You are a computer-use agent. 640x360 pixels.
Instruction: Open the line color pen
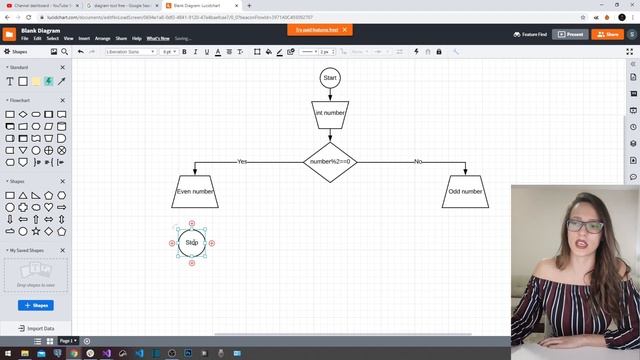pyautogui.click(x=280, y=52)
